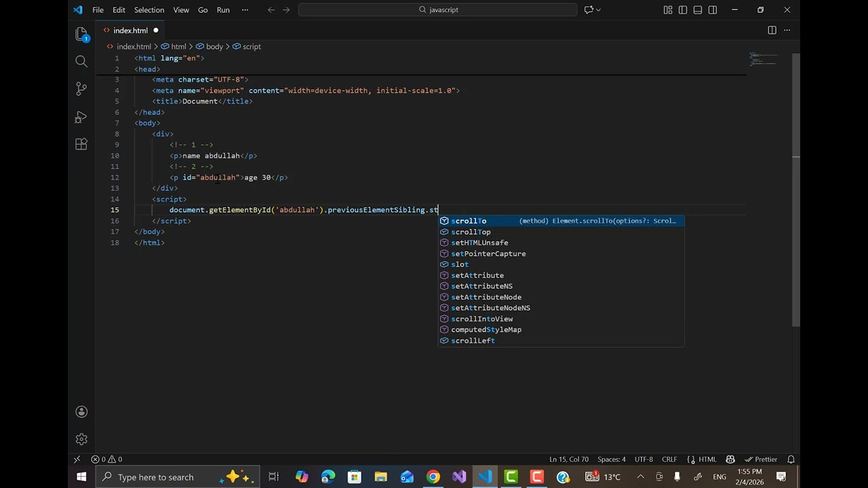Close the unsaved index.html tab dot

coord(155,30)
